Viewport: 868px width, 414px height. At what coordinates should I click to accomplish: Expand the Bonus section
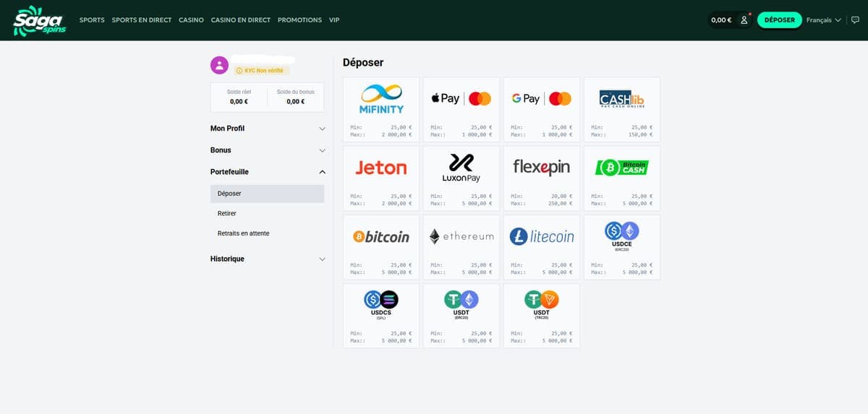click(x=268, y=150)
